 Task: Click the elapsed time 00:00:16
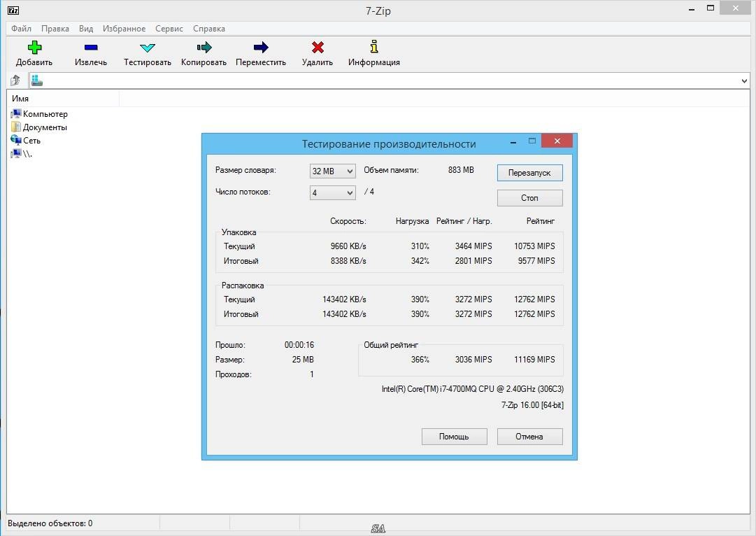tap(299, 345)
